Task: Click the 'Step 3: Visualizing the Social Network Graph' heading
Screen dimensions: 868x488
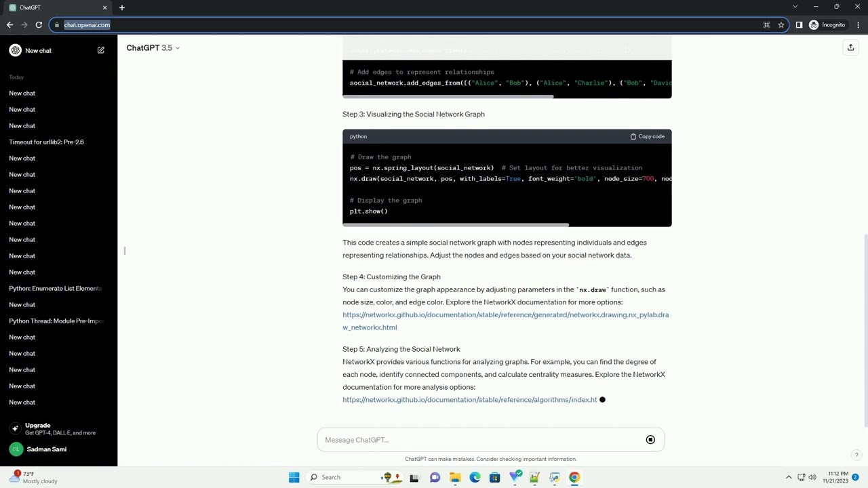Action: point(414,114)
